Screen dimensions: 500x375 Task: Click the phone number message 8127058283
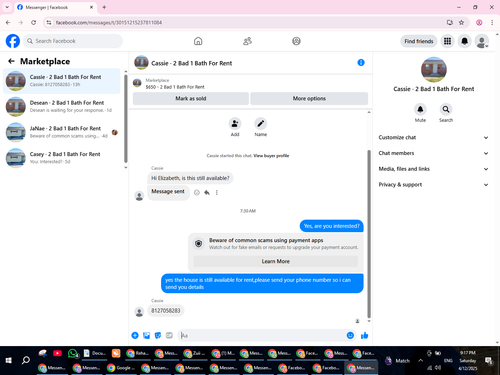pos(165,311)
